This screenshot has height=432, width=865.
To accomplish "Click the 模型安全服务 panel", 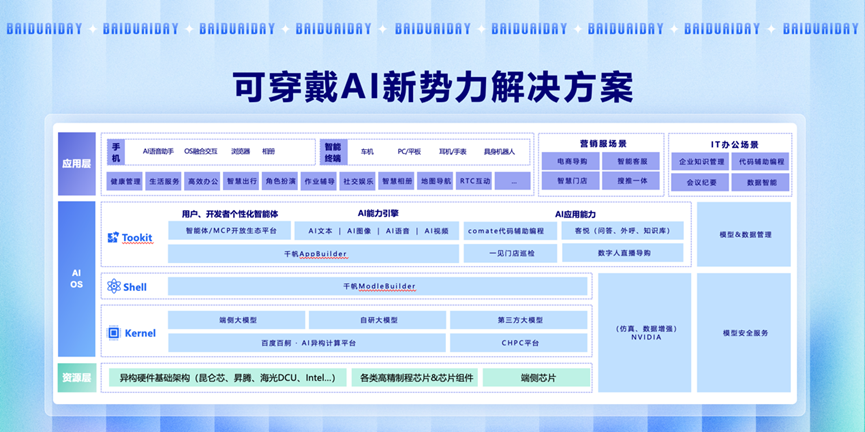I will pos(744,333).
